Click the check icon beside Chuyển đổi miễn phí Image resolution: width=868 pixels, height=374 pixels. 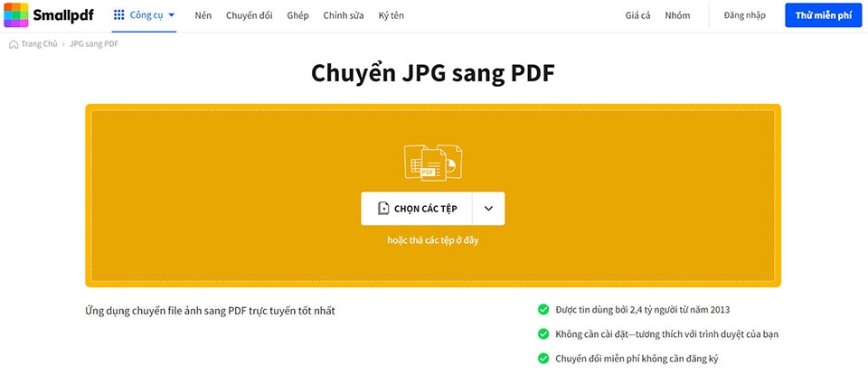tap(543, 359)
